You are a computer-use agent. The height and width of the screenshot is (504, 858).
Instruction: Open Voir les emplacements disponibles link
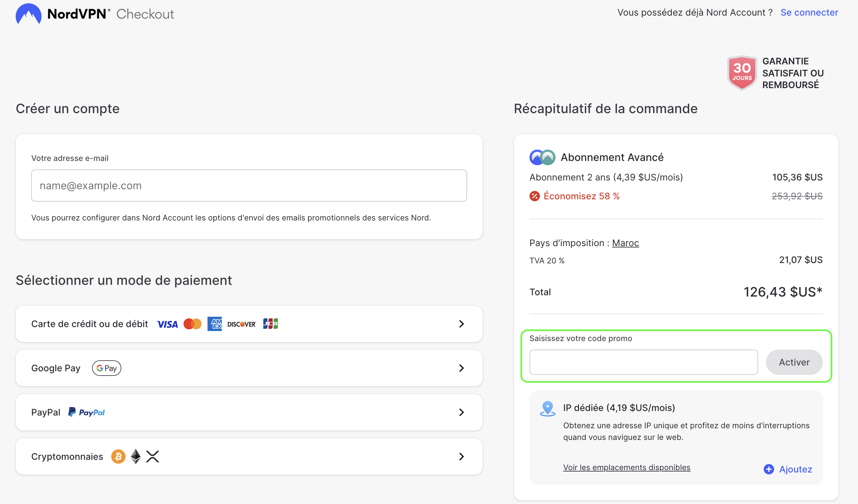point(626,468)
